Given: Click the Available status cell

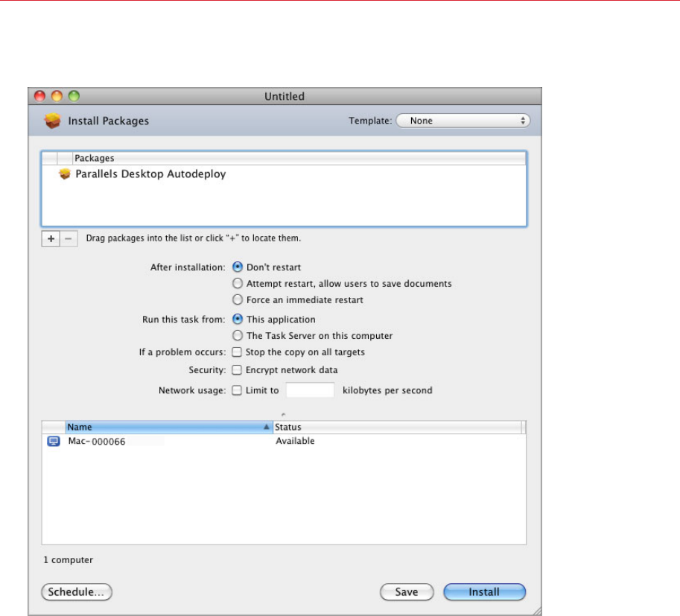Looking at the screenshot, I should tap(296, 441).
